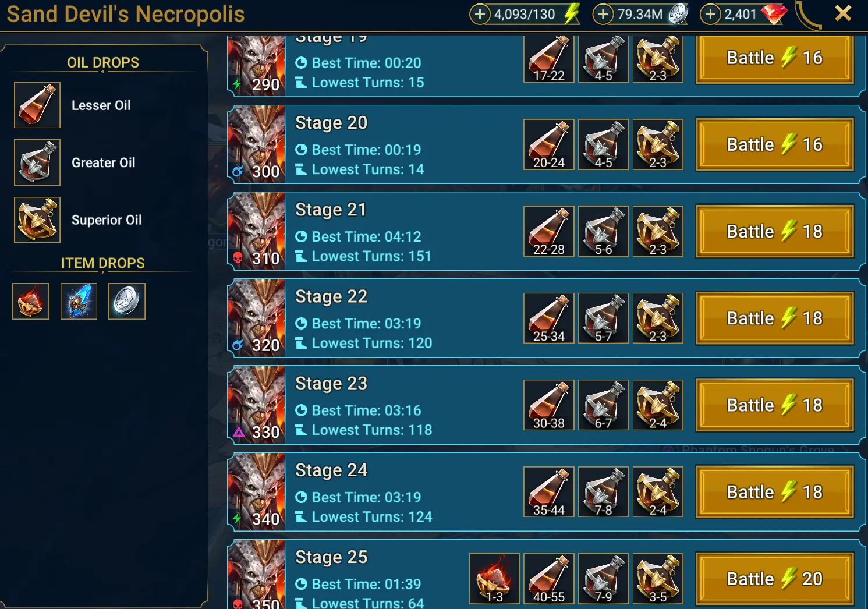The image size is (868, 609).
Task: Click the Superior Oil icon in Oil Drops
Action: click(37, 219)
